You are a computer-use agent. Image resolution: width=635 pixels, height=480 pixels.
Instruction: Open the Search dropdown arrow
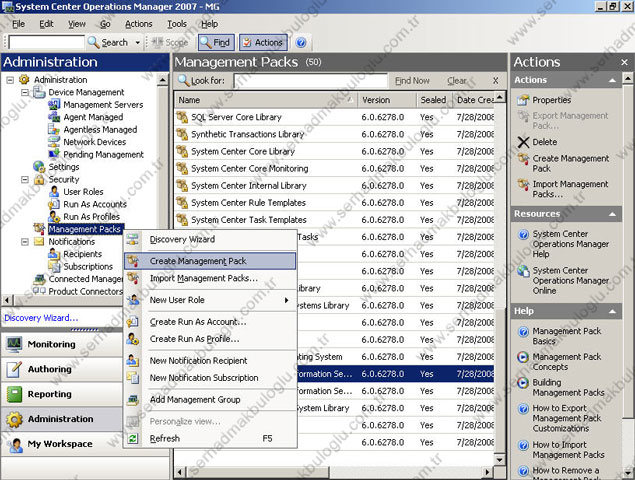pos(138,42)
